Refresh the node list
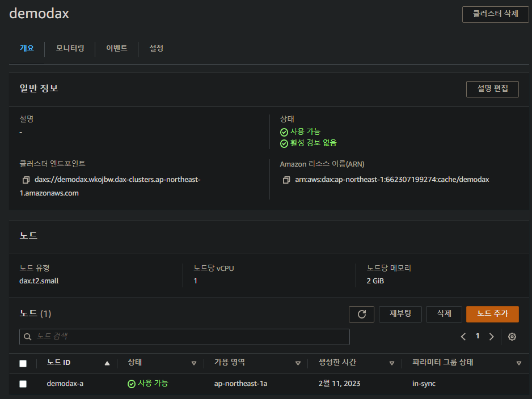Screen dimensions: 532x399 tap(361, 314)
